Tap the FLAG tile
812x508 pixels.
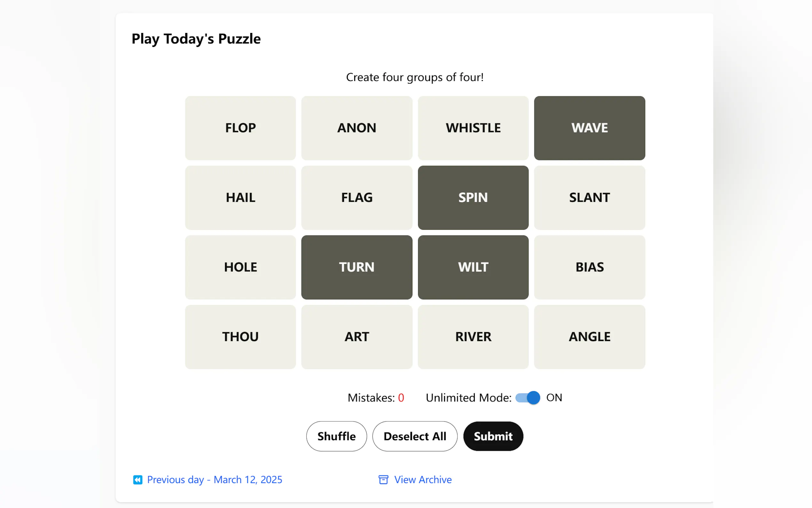[356, 198]
